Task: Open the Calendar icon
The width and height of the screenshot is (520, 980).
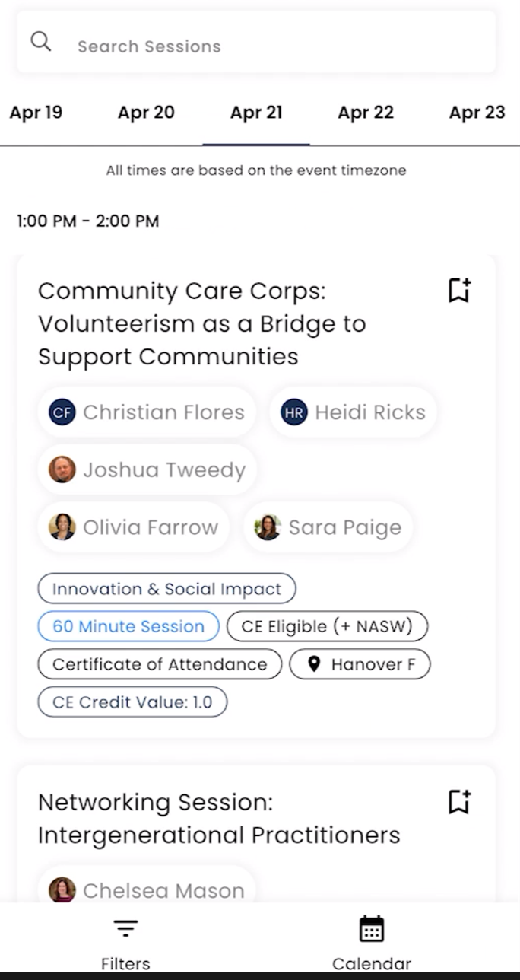Action: point(372,929)
